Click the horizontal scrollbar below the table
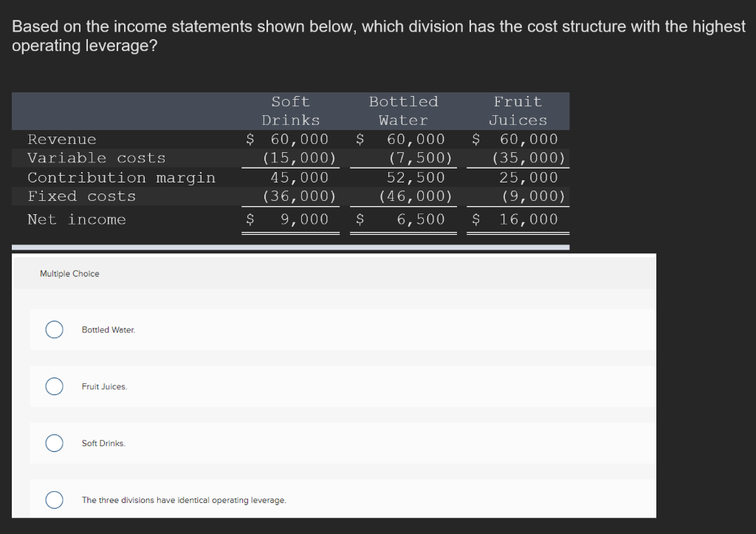Viewport: 756px width, 534px height. click(289, 246)
